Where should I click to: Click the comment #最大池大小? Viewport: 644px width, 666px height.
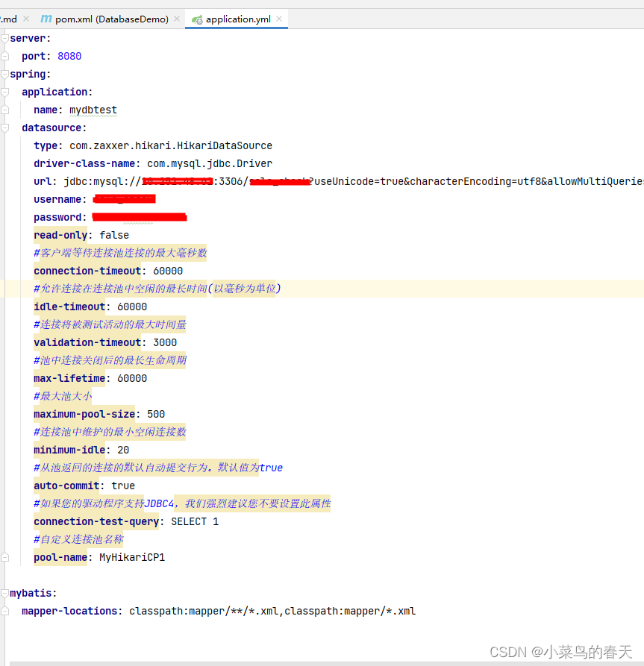[63, 396]
